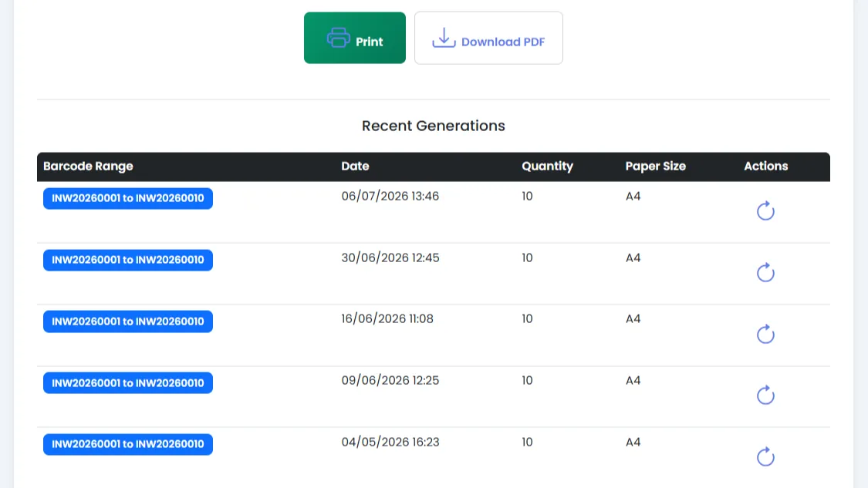
Task: Click the Actions column header
Action: pos(765,166)
